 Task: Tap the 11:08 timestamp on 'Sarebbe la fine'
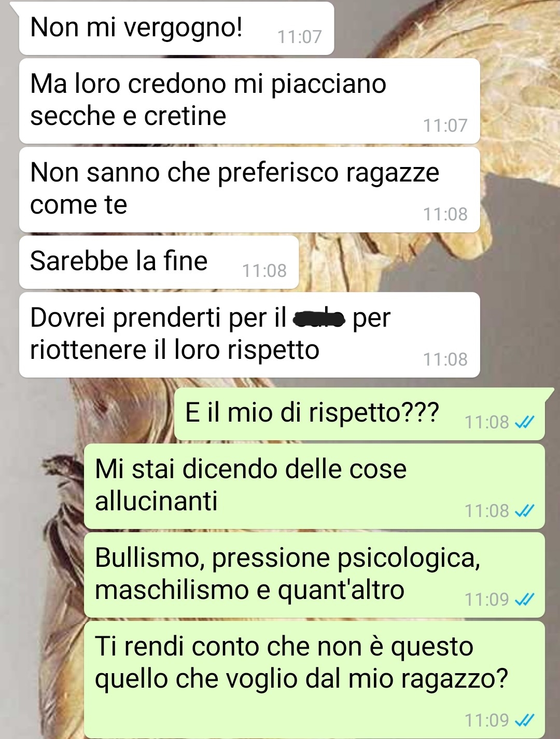264,271
